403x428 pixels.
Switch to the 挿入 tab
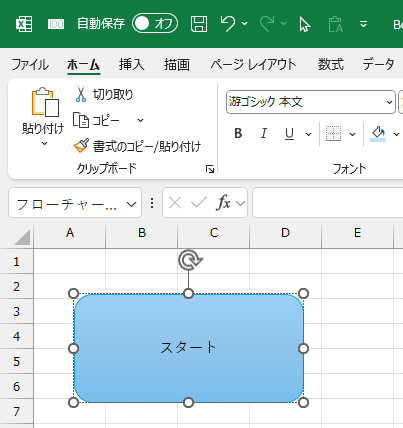(132, 64)
